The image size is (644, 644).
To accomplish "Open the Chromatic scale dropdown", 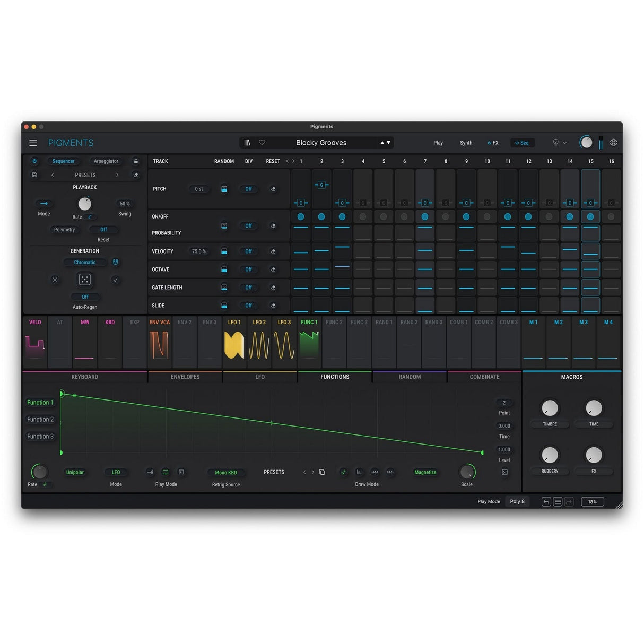I will [x=84, y=262].
